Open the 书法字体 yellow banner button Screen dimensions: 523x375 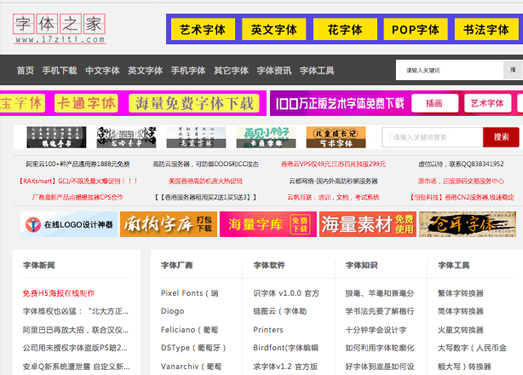pos(486,29)
